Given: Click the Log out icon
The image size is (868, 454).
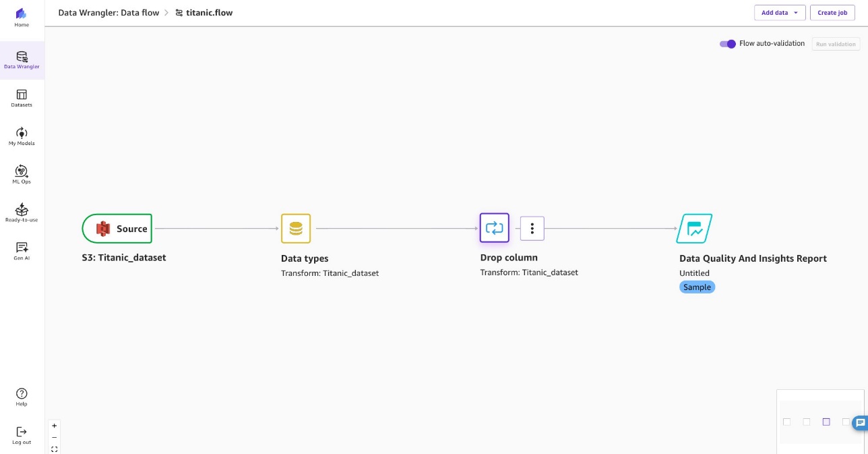Looking at the screenshot, I should 22,432.
